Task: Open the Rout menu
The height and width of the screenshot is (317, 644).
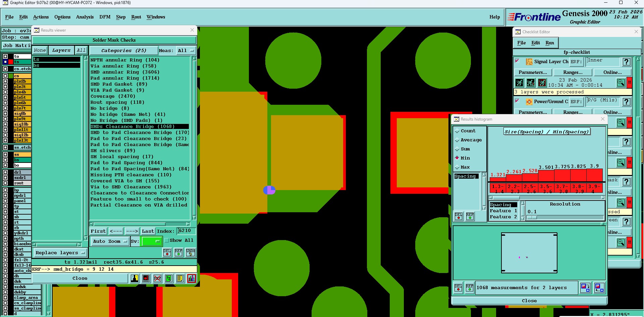Action: [x=136, y=17]
